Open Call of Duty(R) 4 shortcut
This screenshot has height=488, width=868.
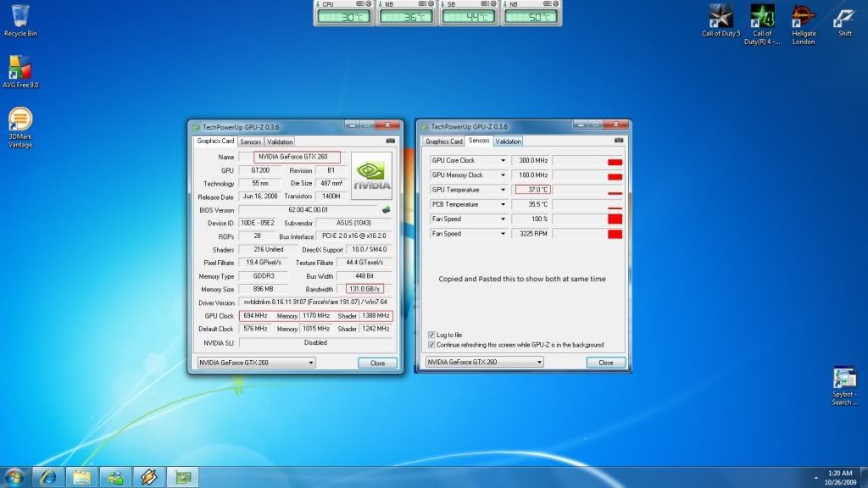[762, 25]
